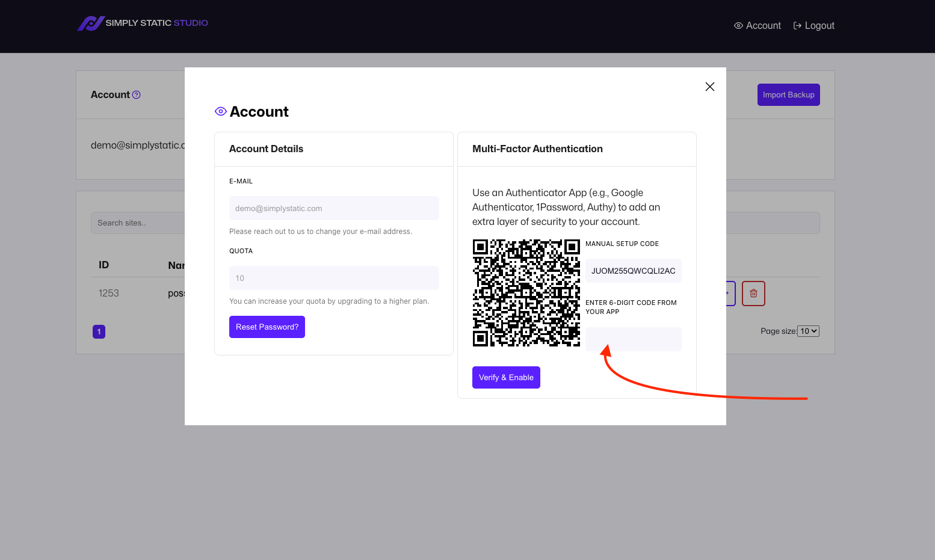The height and width of the screenshot is (560, 935).
Task: Open the Account link in top navigation
Action: click(x=758, y=25)
